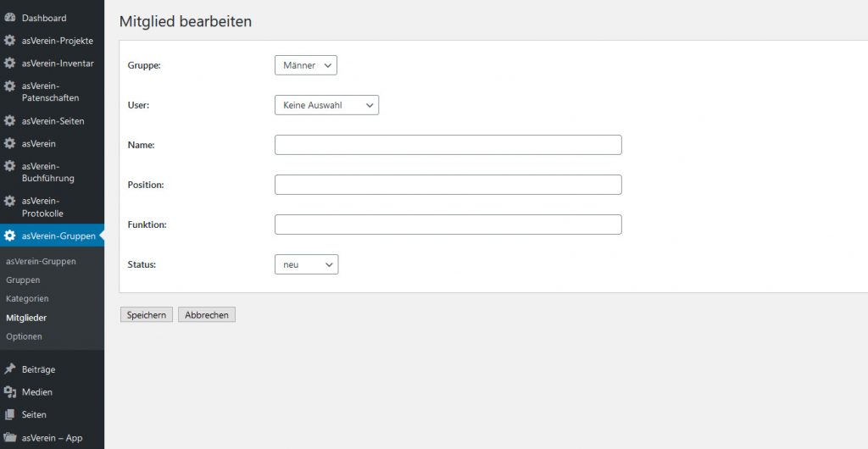Click the Medien media icon
The image size is (868, 449).
[9, 392]
